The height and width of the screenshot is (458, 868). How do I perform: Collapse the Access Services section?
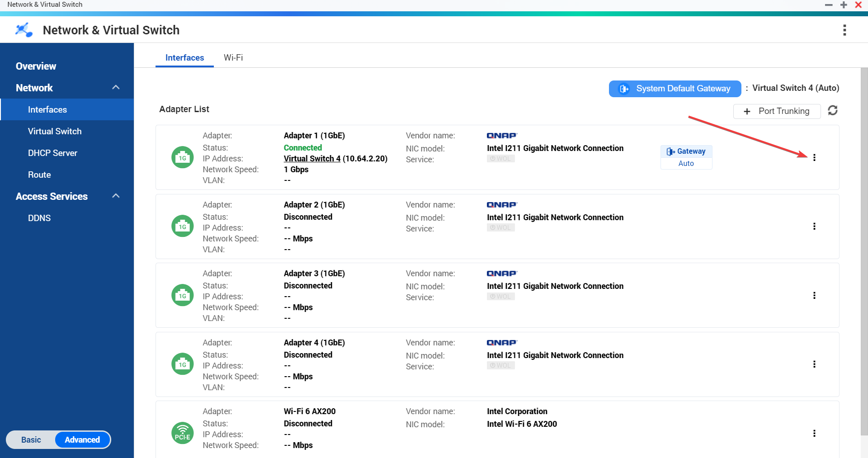pos(116,196)
